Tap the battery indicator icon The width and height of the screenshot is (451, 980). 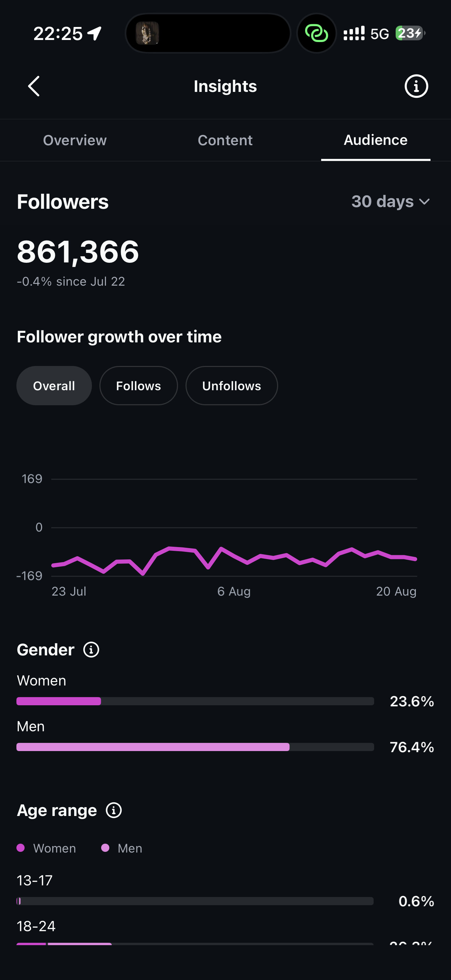(410, 33)
